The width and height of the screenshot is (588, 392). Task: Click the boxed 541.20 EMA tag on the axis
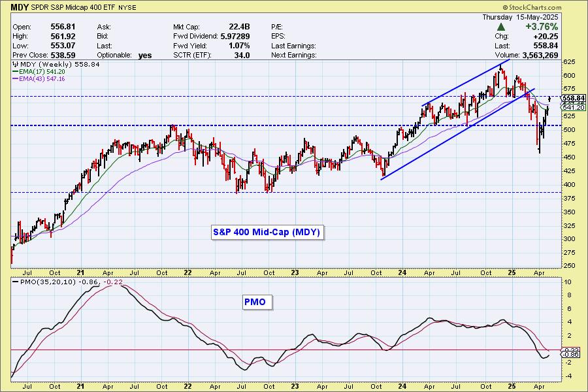point(574,107)
